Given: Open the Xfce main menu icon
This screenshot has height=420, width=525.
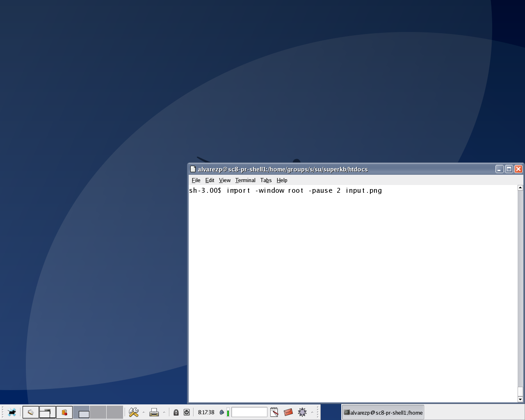Looking at the screenshot, I should (12, 412).
